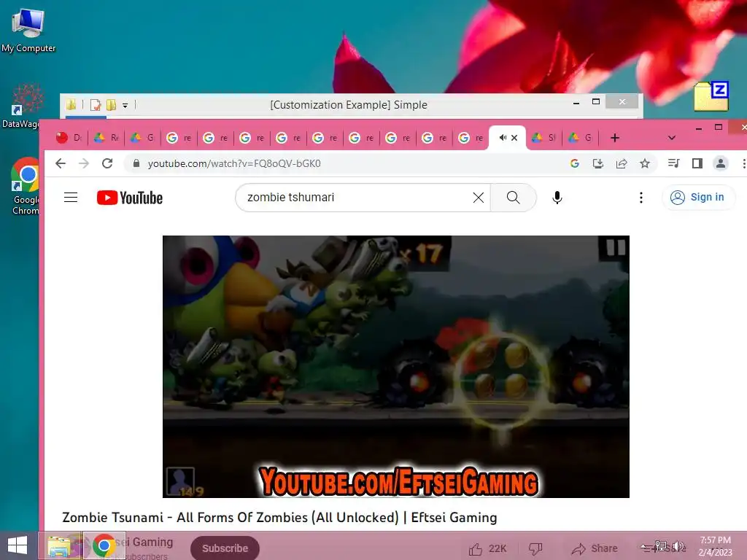
Task: Click the address bar URL
Action: click(234, 164)
